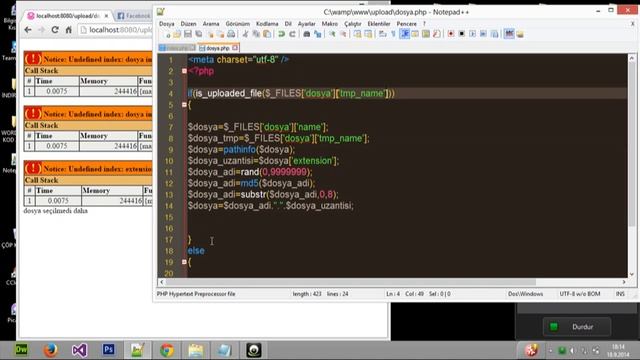Start macro recording with red dot icon
Viewport: 640px width, 360px height.
[x=451, y=34]
